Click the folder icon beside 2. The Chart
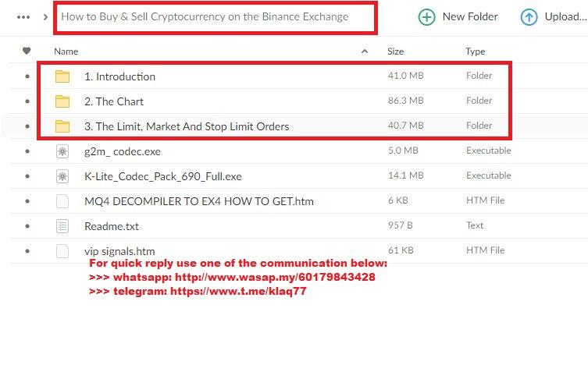 click(62, 101)
